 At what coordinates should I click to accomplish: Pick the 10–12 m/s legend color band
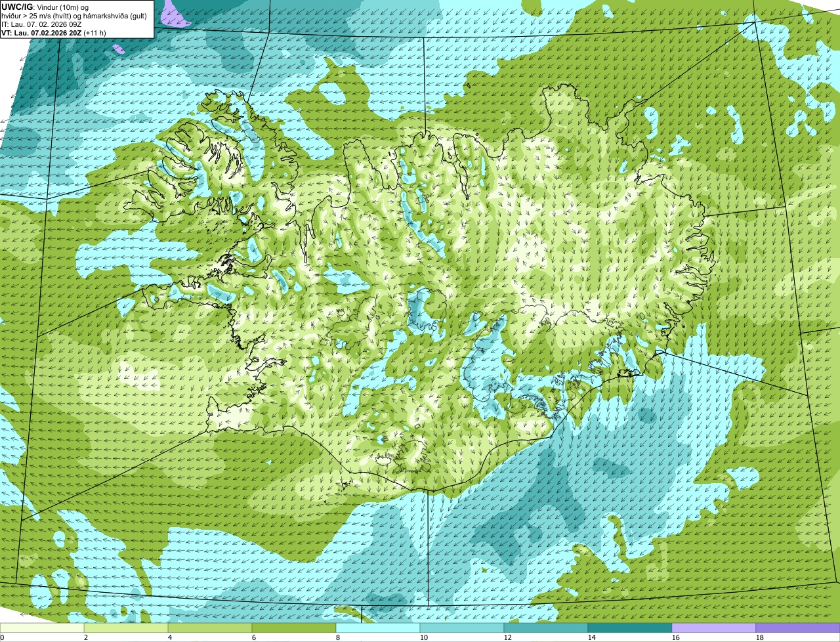tap(462, 628)
